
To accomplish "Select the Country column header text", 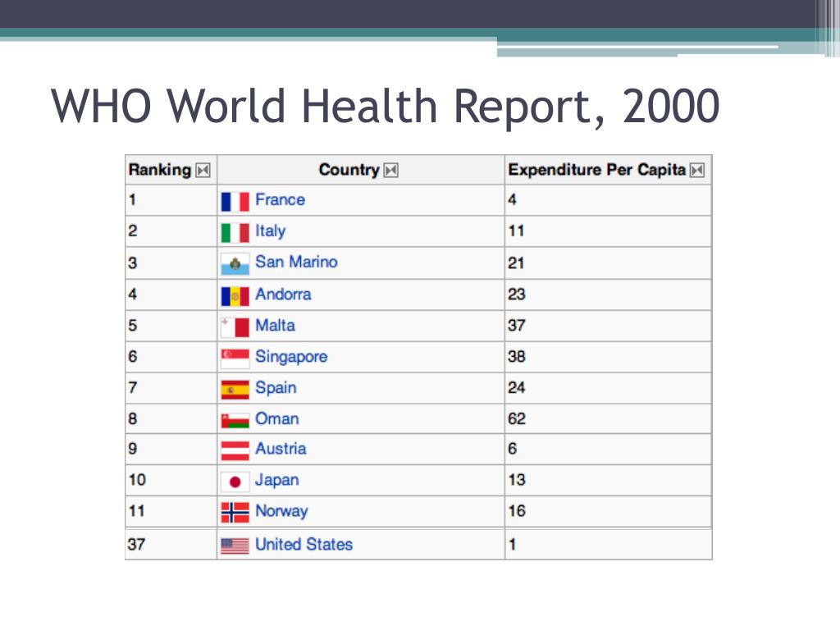I will (x=349, y=170).
